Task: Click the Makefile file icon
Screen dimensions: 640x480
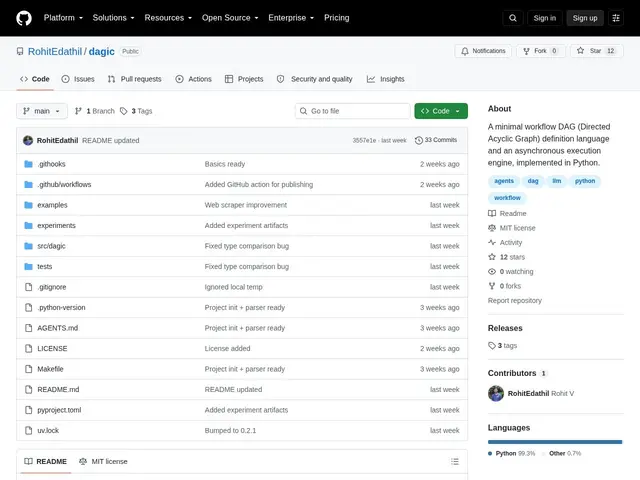Action: pos(28,369)
